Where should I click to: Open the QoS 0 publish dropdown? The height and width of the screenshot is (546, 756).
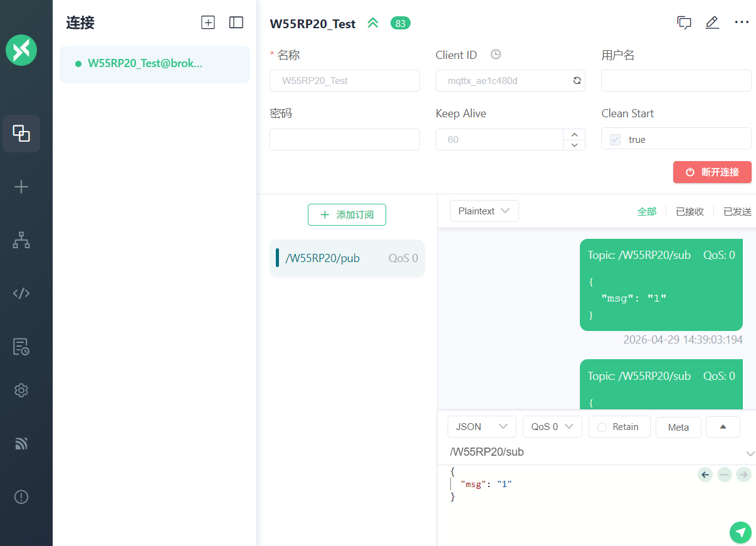coord(552,427)
